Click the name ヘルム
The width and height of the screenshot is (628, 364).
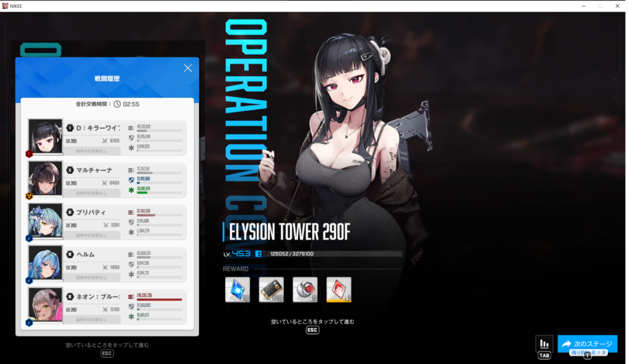(86, 254)
